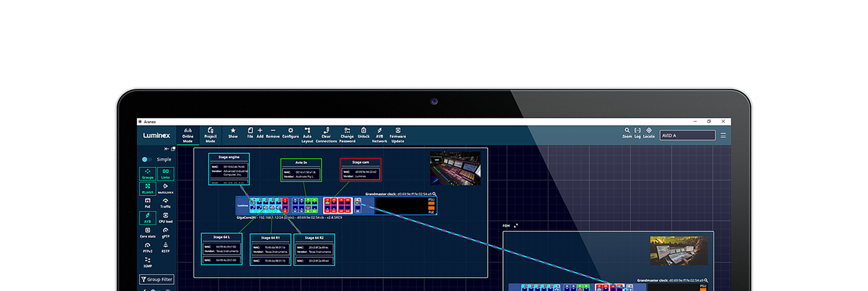Toggle the Simple view switch
Screen dimensions: 868x291
coord(147,160)
